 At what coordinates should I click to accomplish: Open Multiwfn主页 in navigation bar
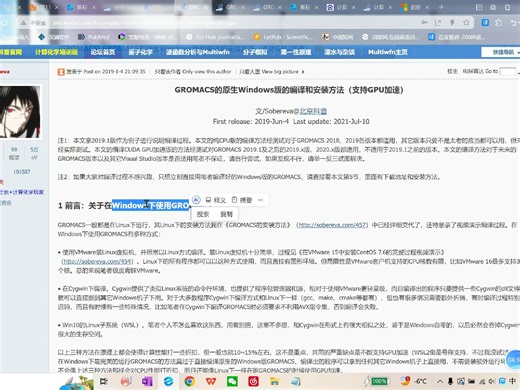pos(388,52)
